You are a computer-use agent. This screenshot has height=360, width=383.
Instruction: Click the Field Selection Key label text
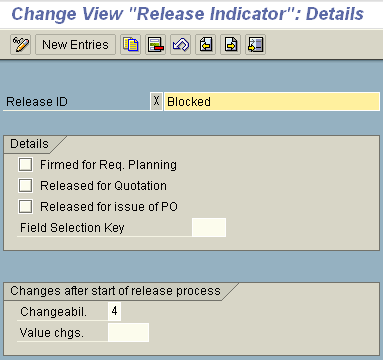click(72, 228)
